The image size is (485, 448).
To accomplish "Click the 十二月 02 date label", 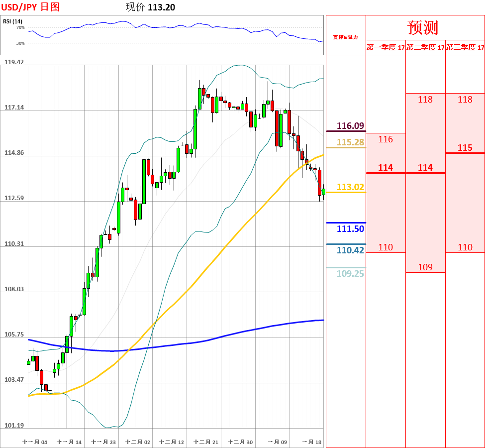I will pos(138,442).
